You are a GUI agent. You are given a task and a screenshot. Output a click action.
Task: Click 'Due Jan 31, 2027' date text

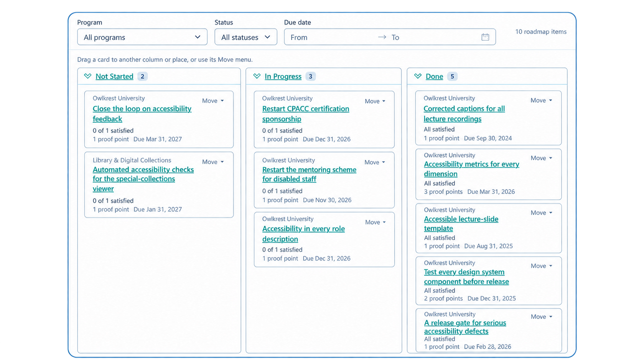tap(158, 209)
